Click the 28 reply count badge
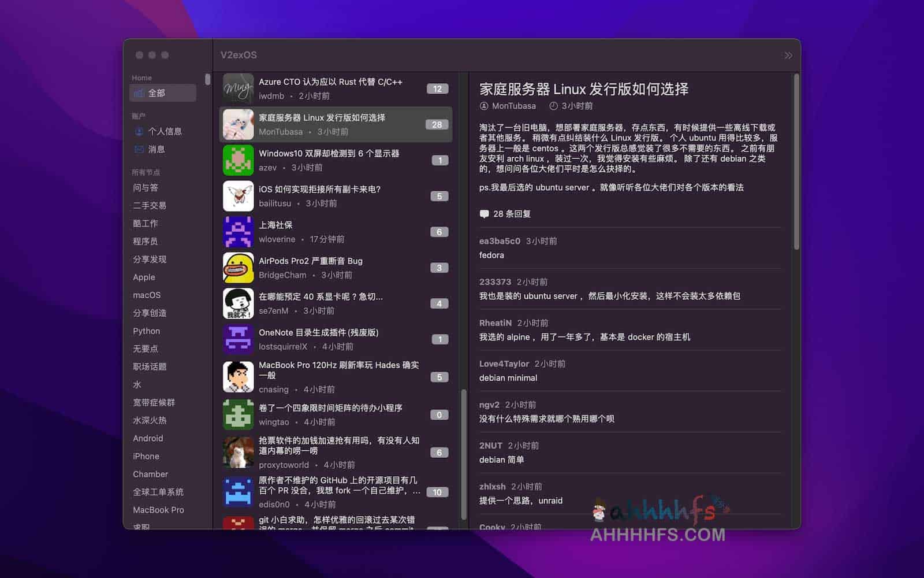Image resolution: width=924 pixels, height=578 pixels. coord(437,125)
